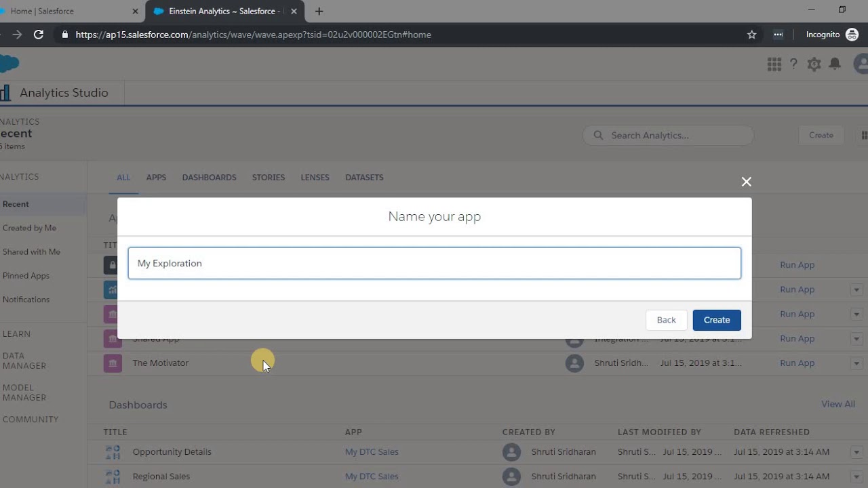868x488 pixels.
Task: Click View All for Dashboards
Action: pyautogui.click(x=838, y=404)
